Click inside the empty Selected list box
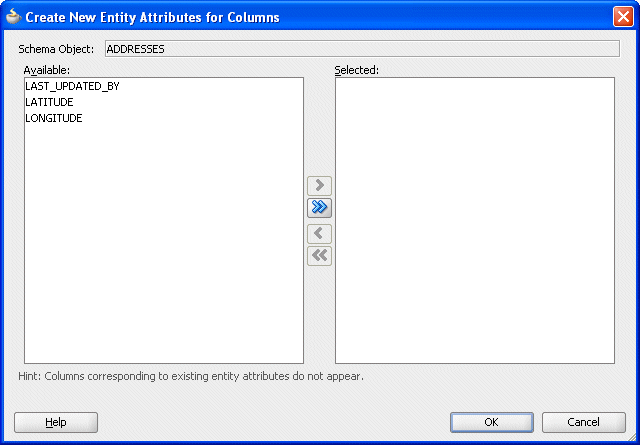This screenshot has height=445, width=640. [475, 220]
